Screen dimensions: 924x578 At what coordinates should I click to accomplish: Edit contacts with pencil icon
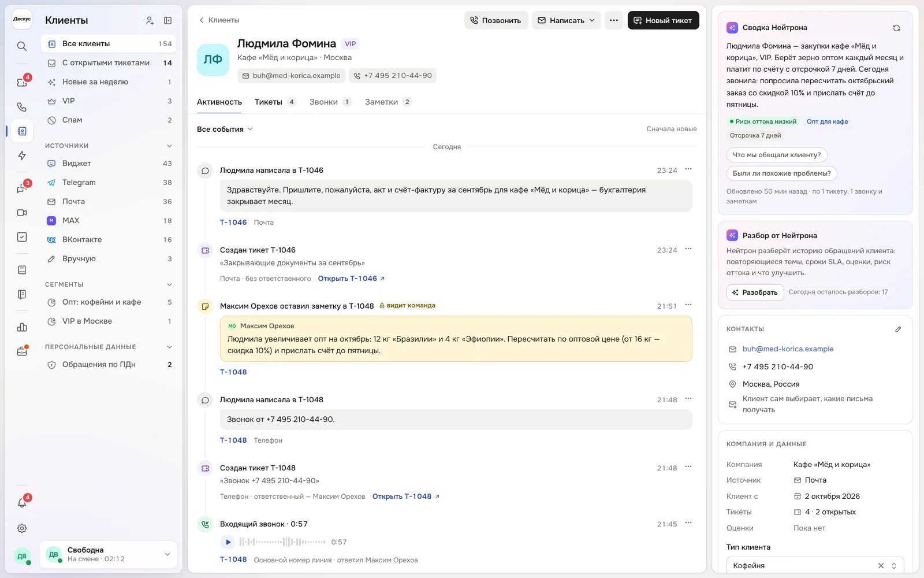click(x=898, y=329)
